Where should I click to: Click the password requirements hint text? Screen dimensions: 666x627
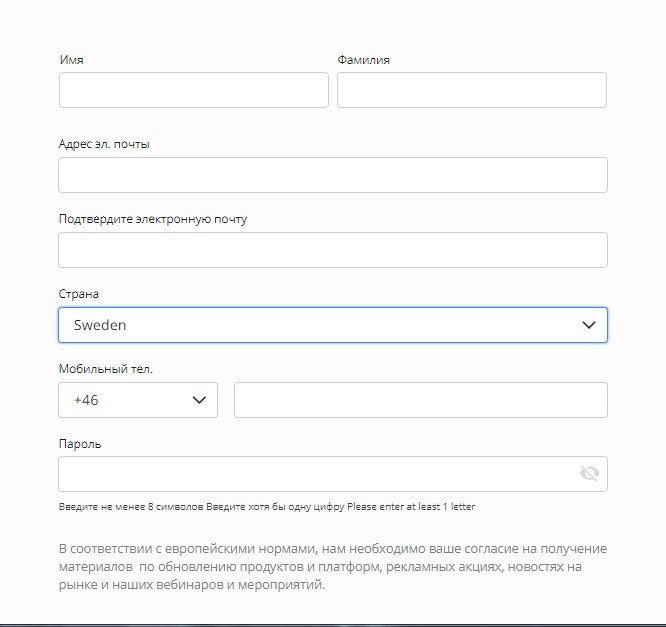(x=267, y=507)
